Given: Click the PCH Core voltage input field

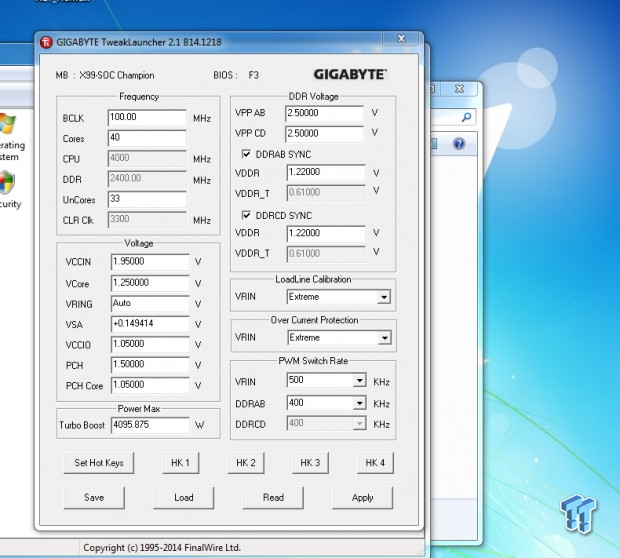Looking at the screenshot, I should (x=150, y=385).
